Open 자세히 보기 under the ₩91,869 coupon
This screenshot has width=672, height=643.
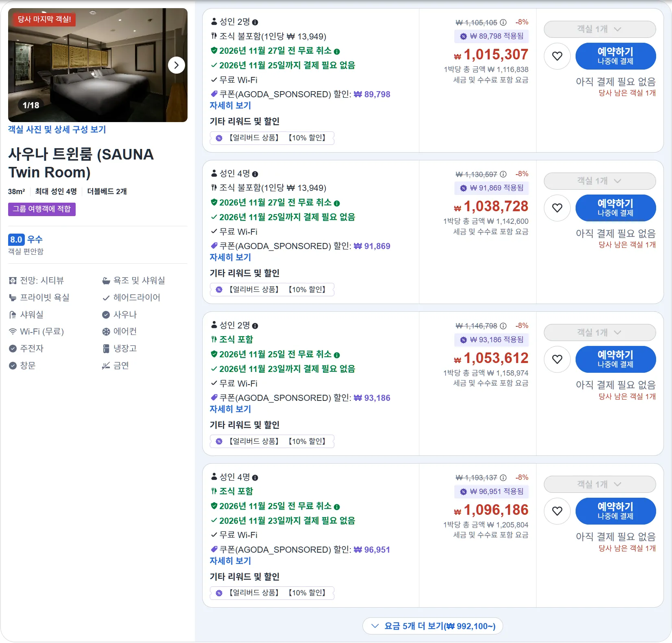[x=230, y=257]
